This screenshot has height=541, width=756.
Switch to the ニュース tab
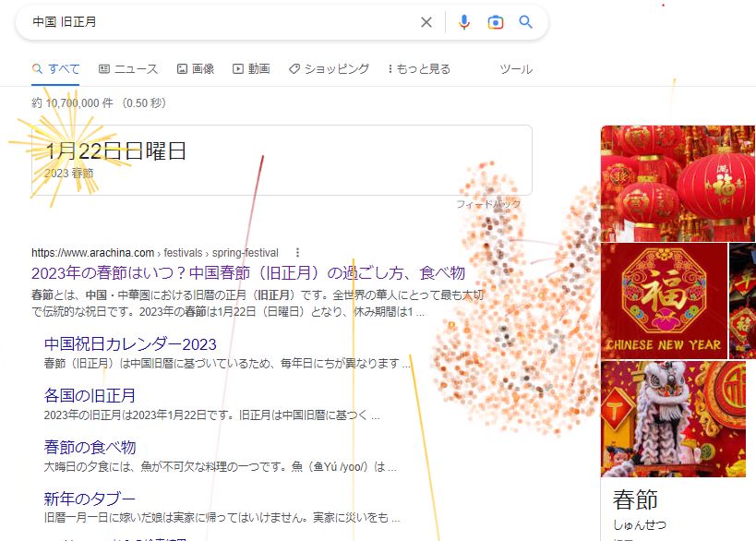[x=128, y=69]
